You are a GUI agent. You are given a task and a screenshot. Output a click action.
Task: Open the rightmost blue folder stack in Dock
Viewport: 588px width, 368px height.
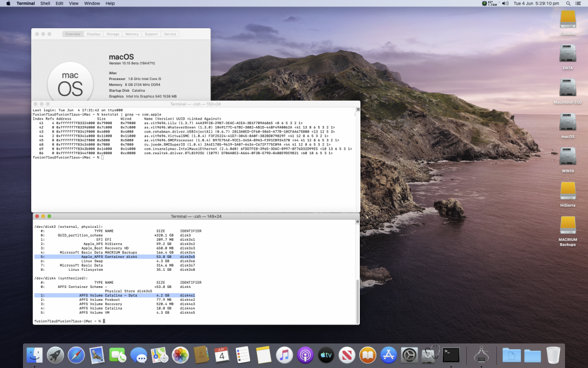pyautogui.click(x=533, y=355)
